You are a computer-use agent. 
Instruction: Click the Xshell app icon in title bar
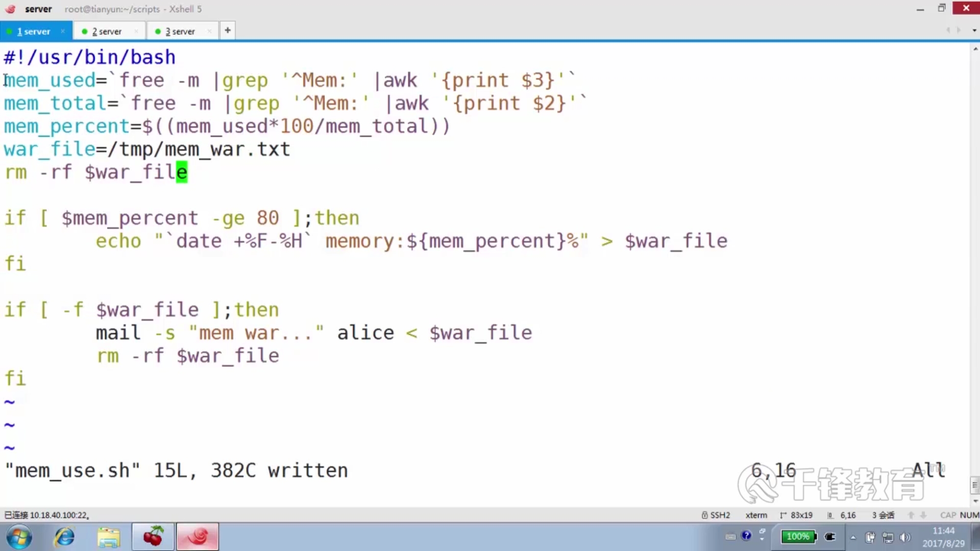(10, 9)
